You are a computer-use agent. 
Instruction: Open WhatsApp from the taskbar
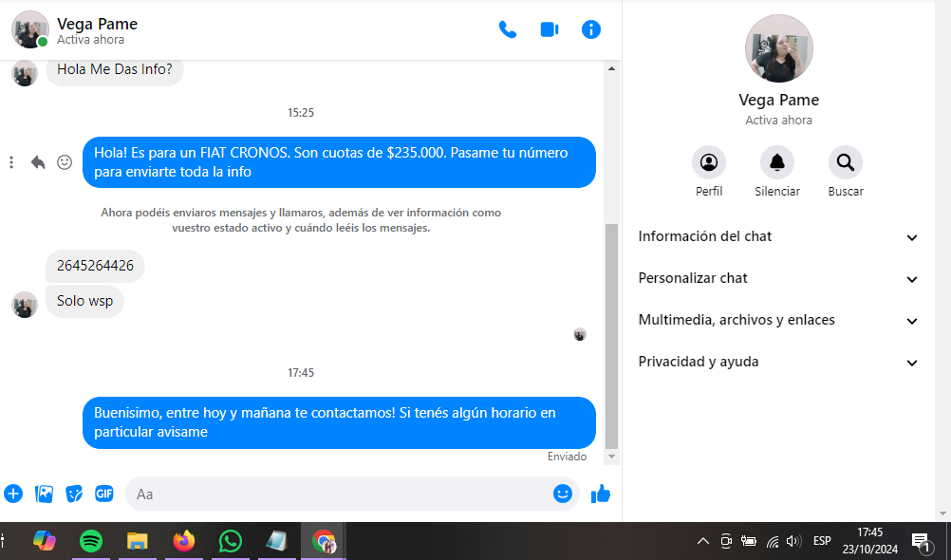coord(231,541)
